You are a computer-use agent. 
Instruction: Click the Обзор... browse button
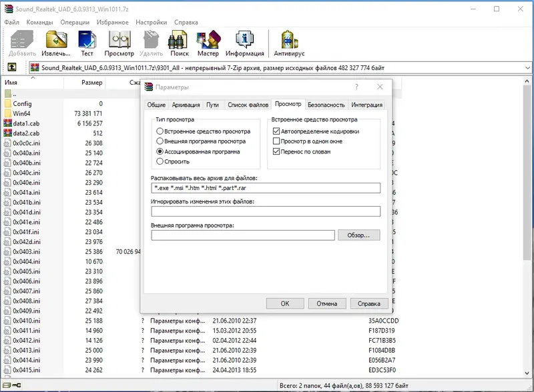[358, 235]
